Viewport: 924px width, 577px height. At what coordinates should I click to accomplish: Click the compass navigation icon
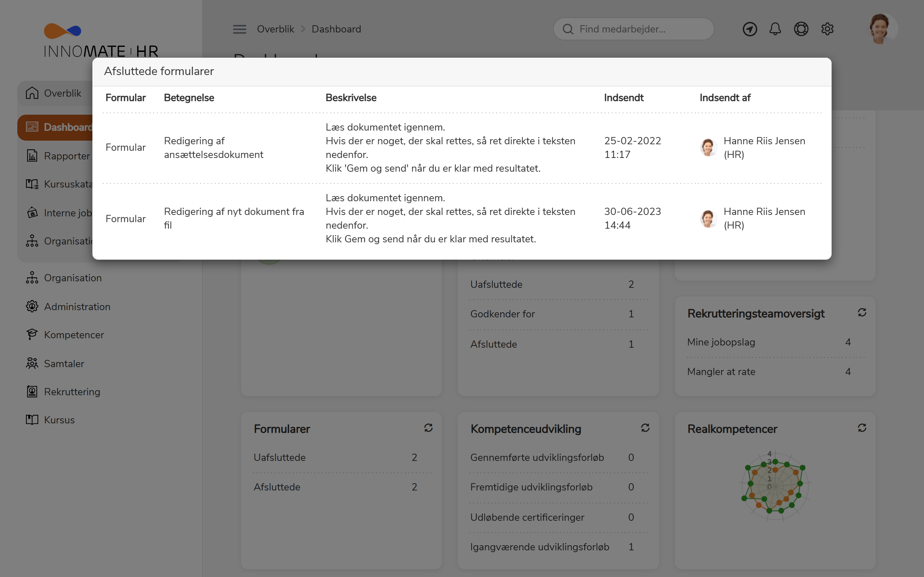tap(750, 29)
